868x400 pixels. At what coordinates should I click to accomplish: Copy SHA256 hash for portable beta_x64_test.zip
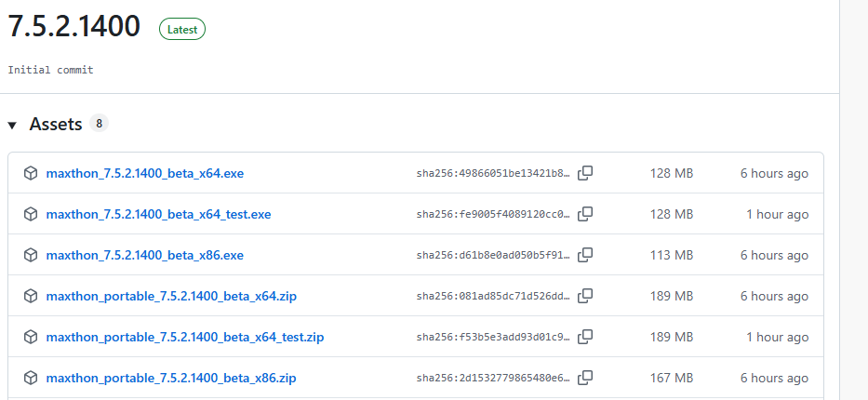click(585, 337)
